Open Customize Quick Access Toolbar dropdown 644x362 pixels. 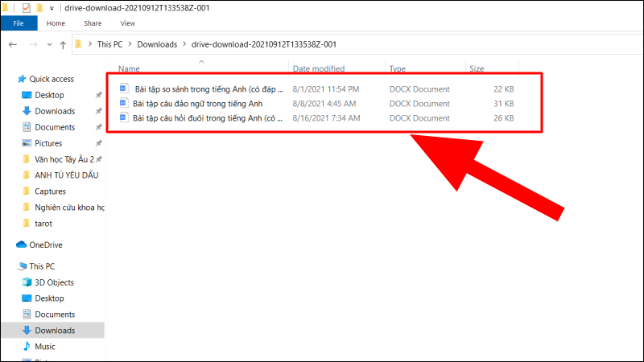(x=52, y=8)
